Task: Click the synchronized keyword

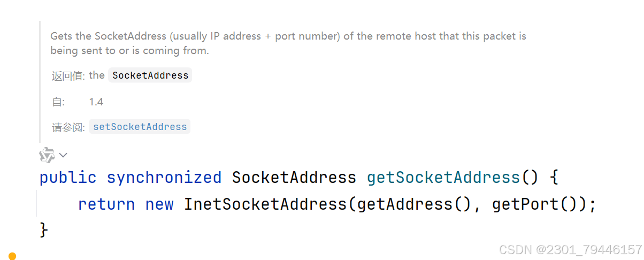Action: (x=164, y=177)
